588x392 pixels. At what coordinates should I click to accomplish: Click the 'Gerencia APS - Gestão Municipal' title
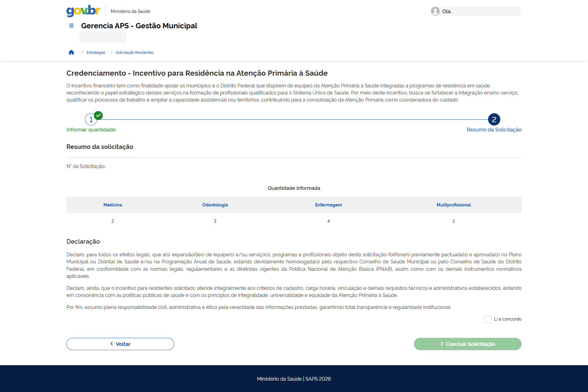click(x=139, y=26)
